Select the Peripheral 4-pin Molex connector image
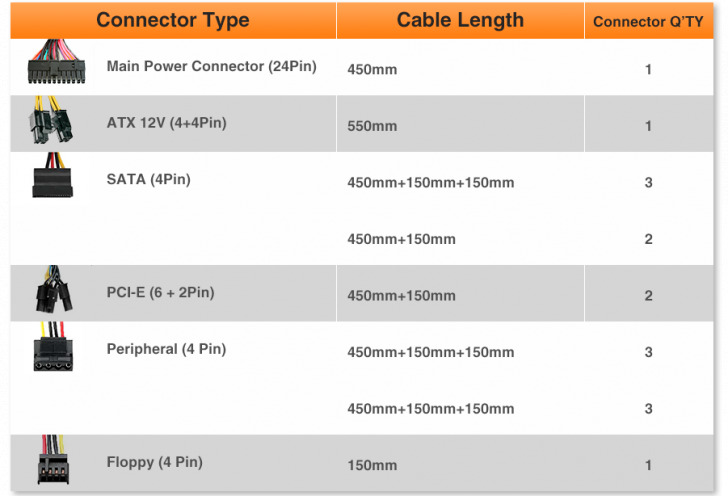 click(x=52, y=348)
